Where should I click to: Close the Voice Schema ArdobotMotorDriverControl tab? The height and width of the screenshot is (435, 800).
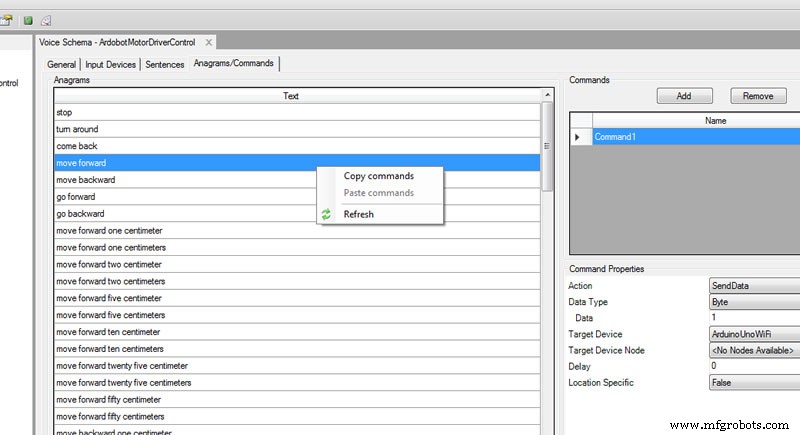pyautogui.click(x=209, y=42)
